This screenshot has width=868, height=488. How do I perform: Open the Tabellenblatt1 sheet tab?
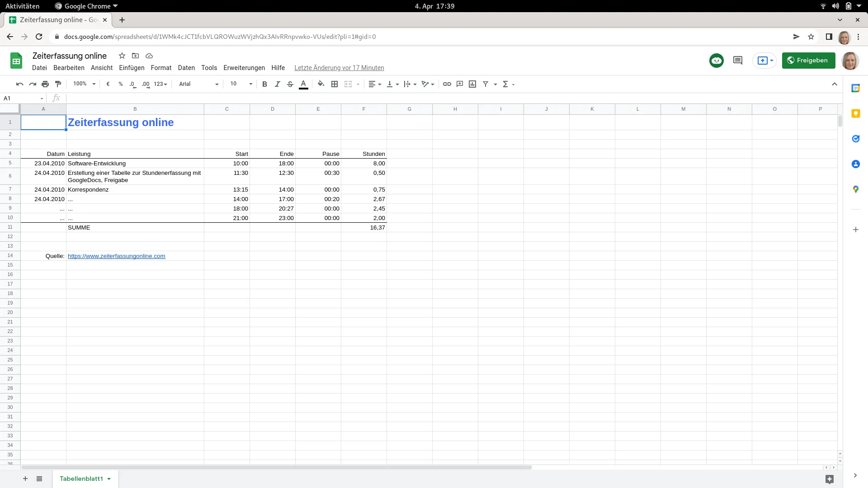(81, 479)
